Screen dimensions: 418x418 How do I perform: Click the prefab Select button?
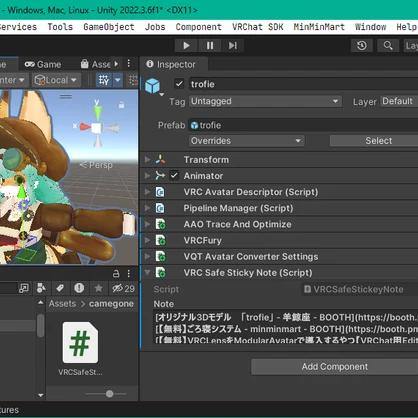[374, 141]
